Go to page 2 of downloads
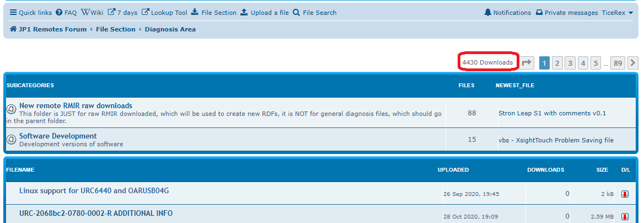This screenshot has width=644, height=223. [x=557, y=63]
